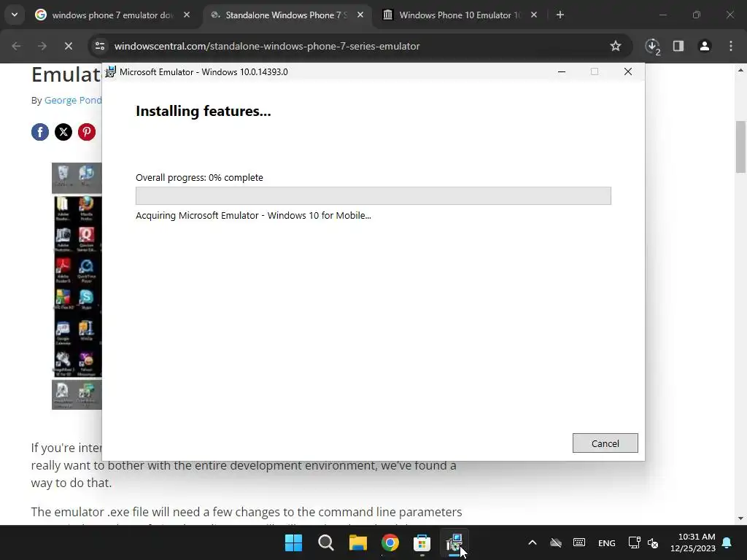
Task: Open File Explorer from taskbar
Action: 357,542
